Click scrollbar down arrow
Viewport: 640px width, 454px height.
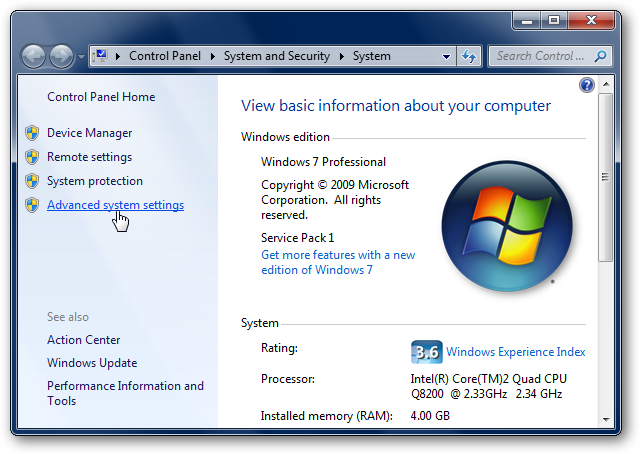(606, 420)
